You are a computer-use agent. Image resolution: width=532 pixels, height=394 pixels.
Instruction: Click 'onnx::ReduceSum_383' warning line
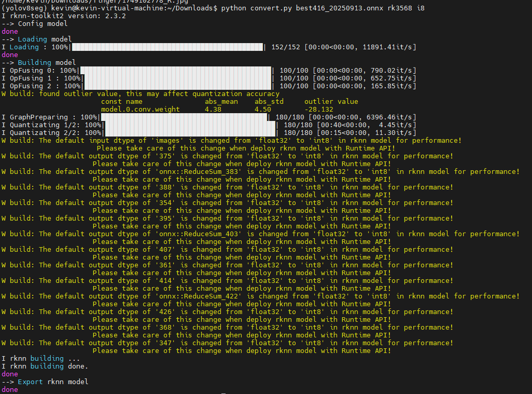tap(261, 172)
